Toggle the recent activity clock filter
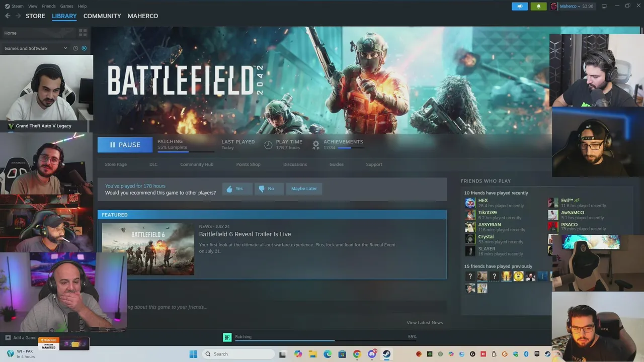 75,48
